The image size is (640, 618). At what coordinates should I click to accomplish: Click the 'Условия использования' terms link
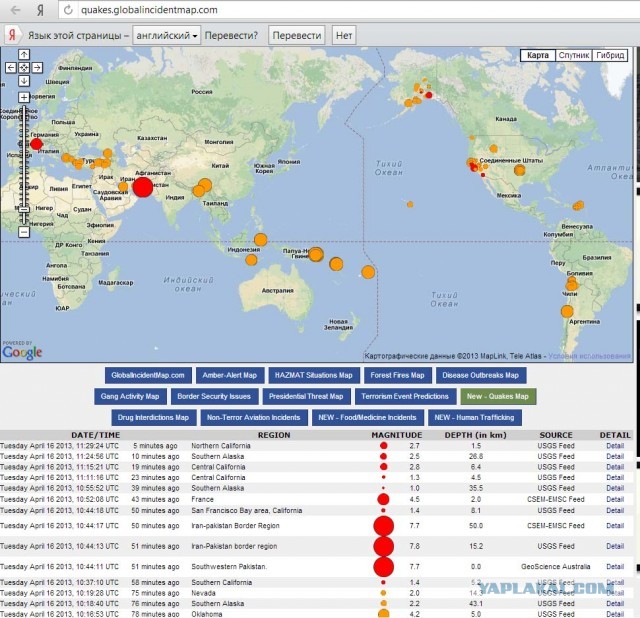coord(589,356)
